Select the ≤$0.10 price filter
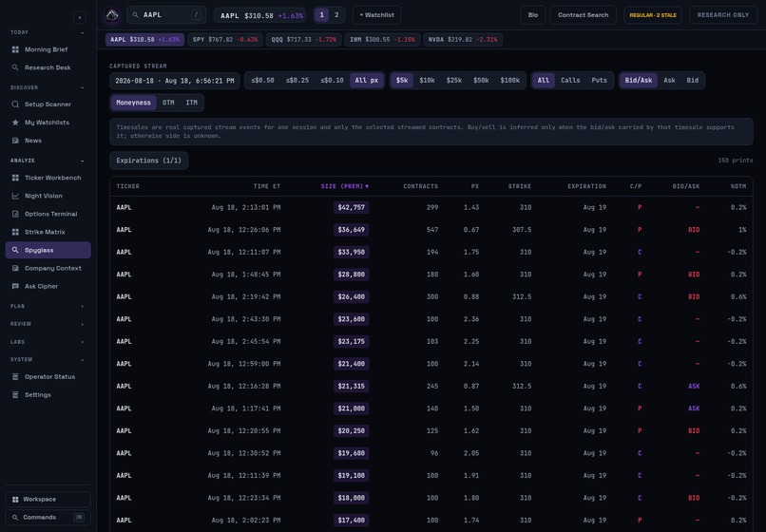This screenshot has height=532, width=766. 333,81
